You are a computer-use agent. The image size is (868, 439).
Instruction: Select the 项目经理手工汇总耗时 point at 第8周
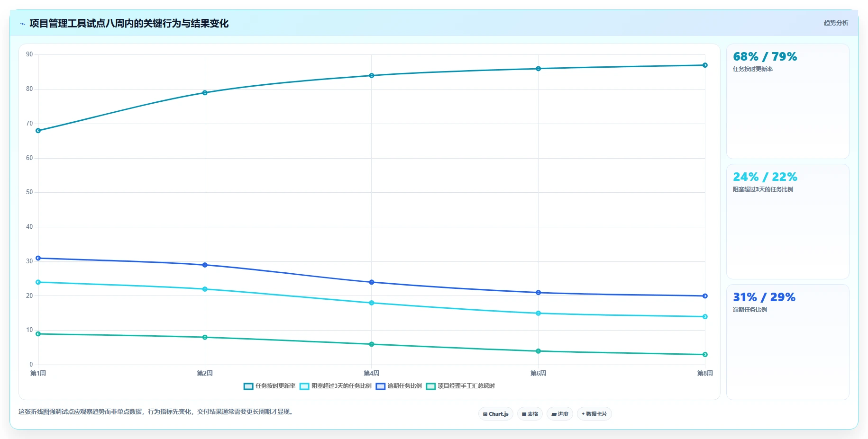point(705,355)
